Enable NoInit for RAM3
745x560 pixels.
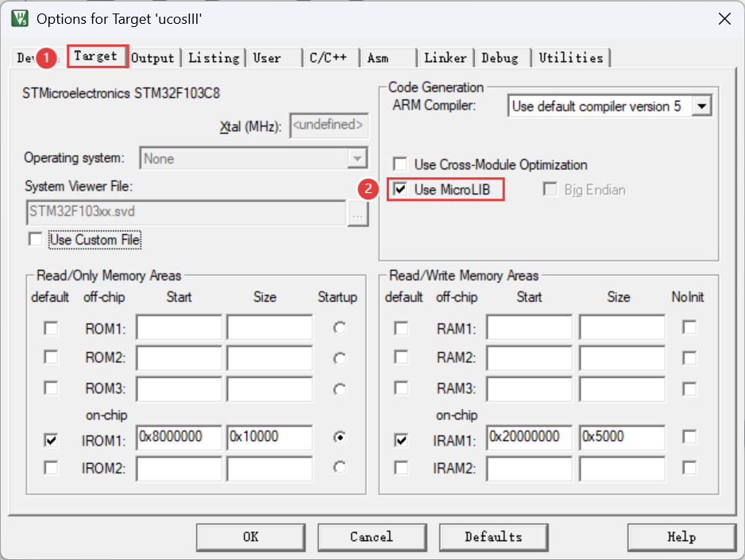coord(689,389)
